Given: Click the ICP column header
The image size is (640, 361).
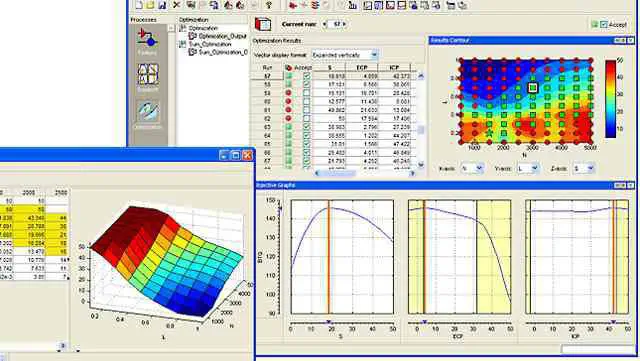Looking at the screenshot, I should [x=394, y=67].
